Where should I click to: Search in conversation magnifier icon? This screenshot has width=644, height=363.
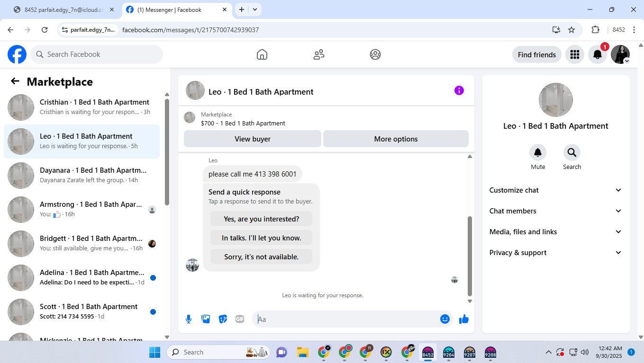tap(572, 152)
